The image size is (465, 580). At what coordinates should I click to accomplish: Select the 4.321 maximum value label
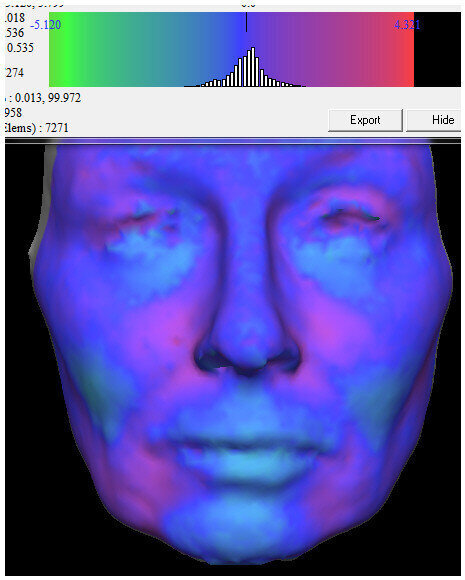(407, 25)
